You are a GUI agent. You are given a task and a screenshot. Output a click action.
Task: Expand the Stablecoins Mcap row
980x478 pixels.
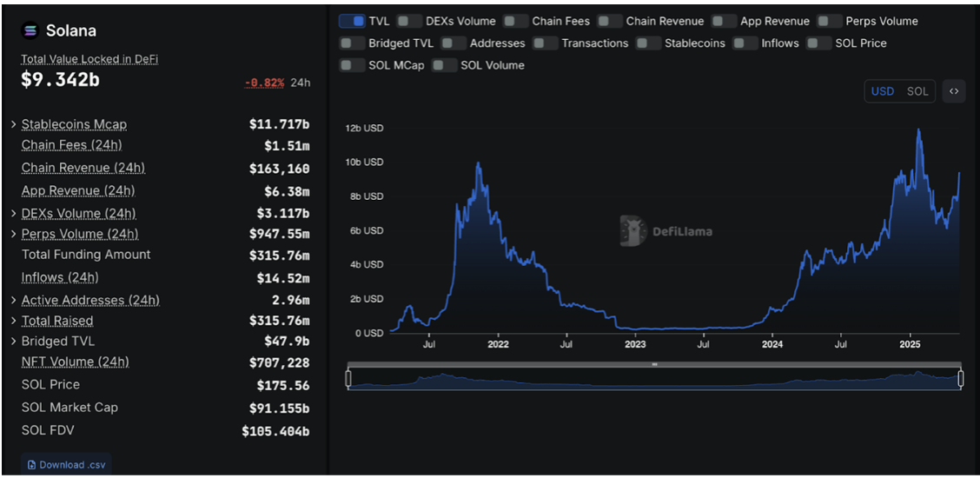13,124
